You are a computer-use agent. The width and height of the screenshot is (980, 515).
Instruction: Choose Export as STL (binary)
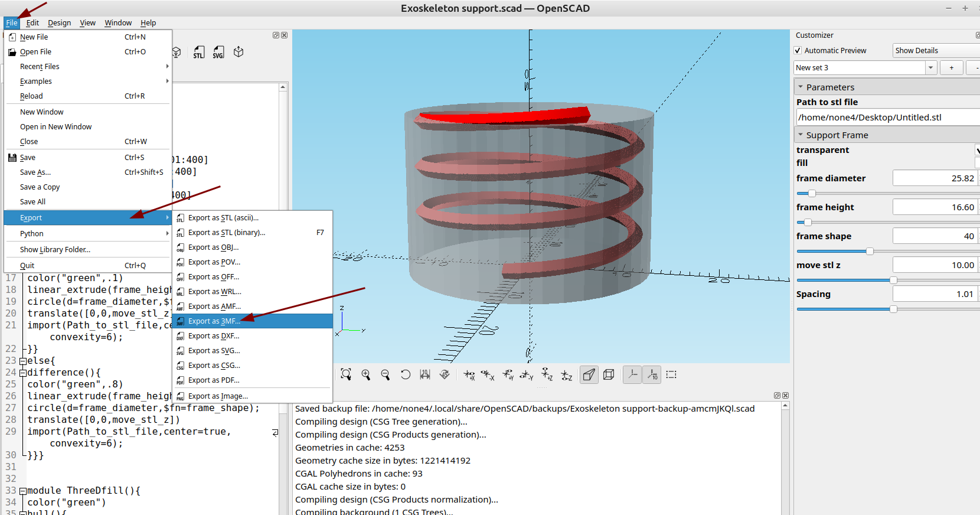point(253,233)
